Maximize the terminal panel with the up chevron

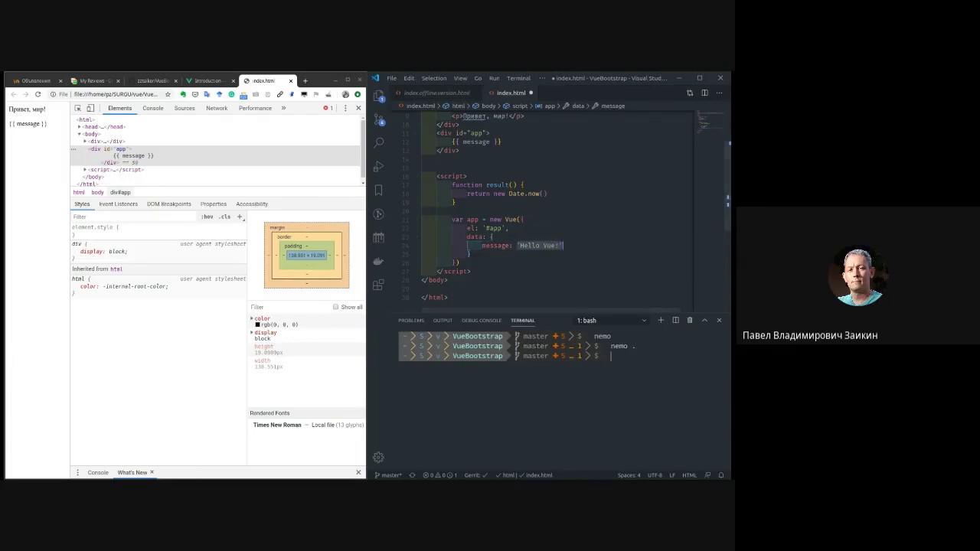click(x=704, y=320)
